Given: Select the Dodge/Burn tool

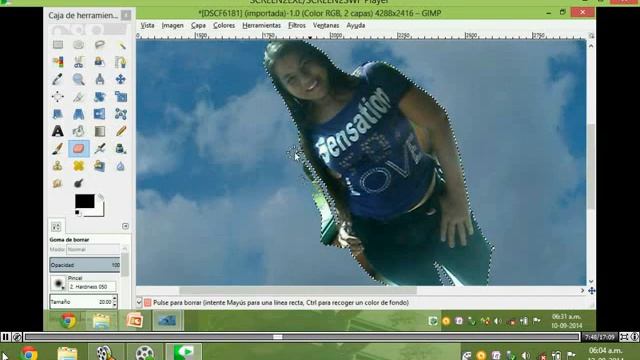Looking at the screenshot, I should coord(78,183).
